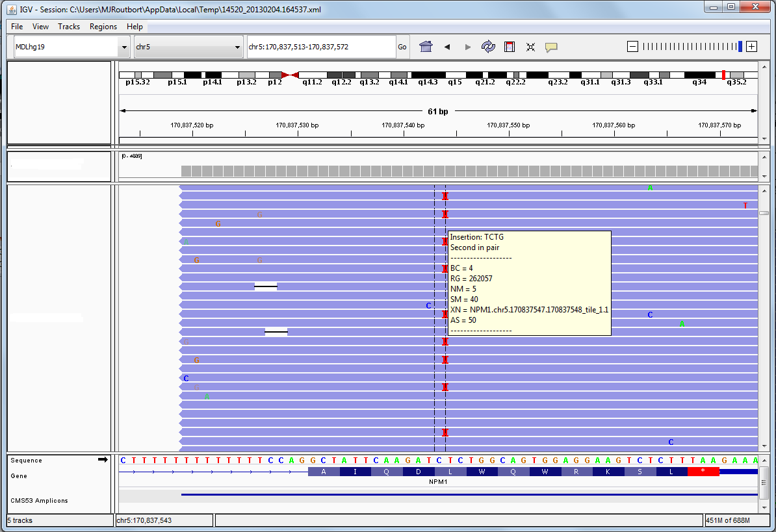Flip strand with the Sequence arrow
The width and height of the screenshot is (776, 532).
103,460
